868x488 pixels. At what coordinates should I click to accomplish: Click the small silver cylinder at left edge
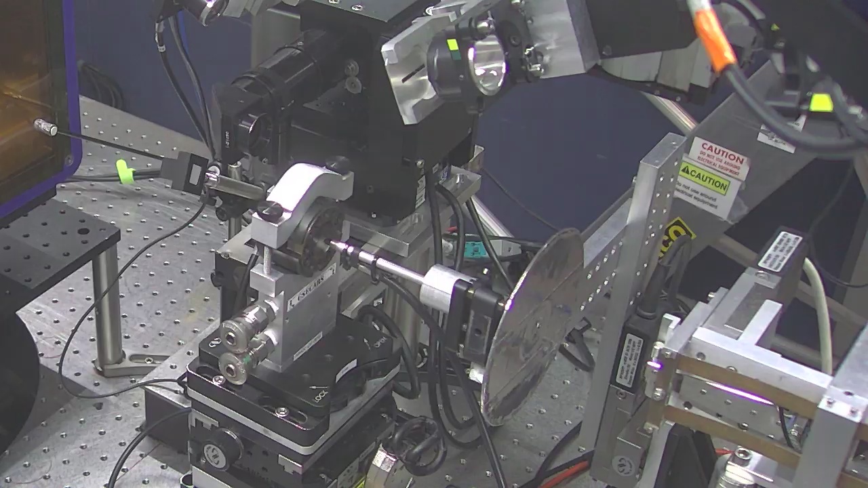tap(45, 127)
